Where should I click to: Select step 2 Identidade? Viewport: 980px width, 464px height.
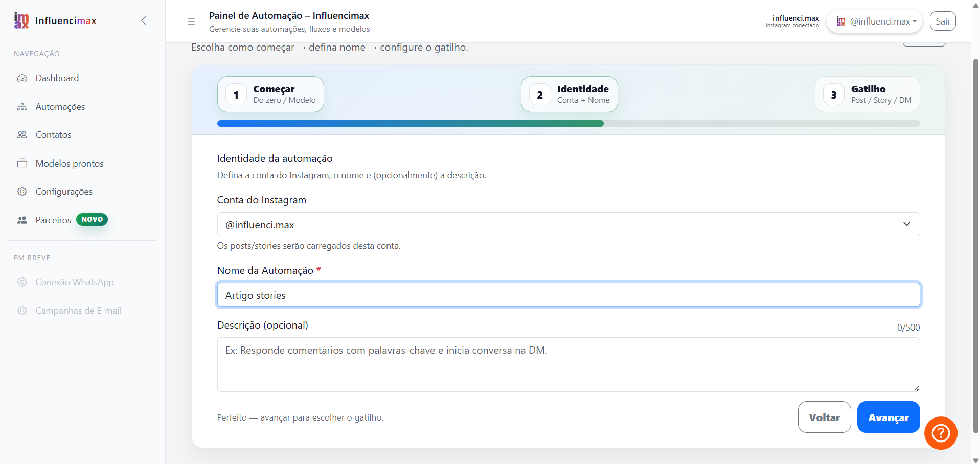[569, 95]
